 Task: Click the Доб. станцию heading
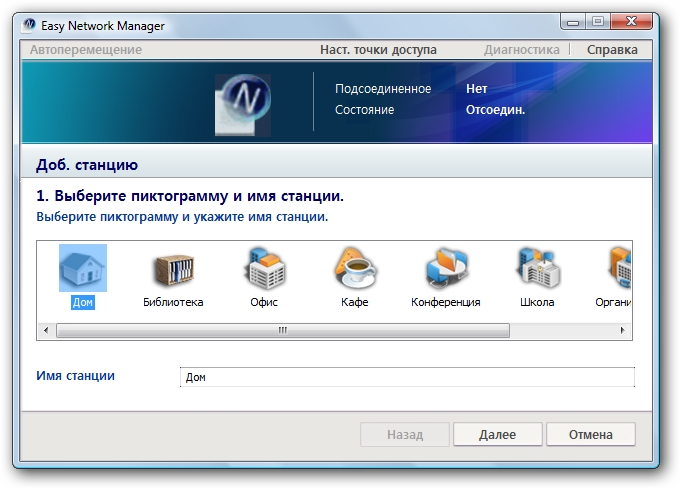click(87, 165)
